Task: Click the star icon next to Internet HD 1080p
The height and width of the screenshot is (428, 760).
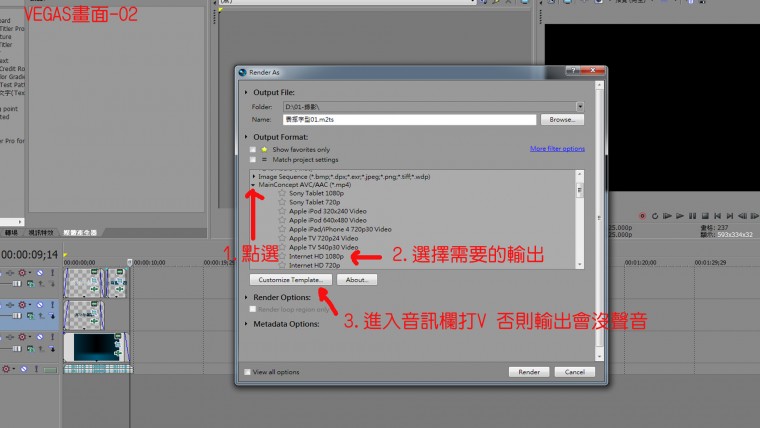Action: (282, 257)
